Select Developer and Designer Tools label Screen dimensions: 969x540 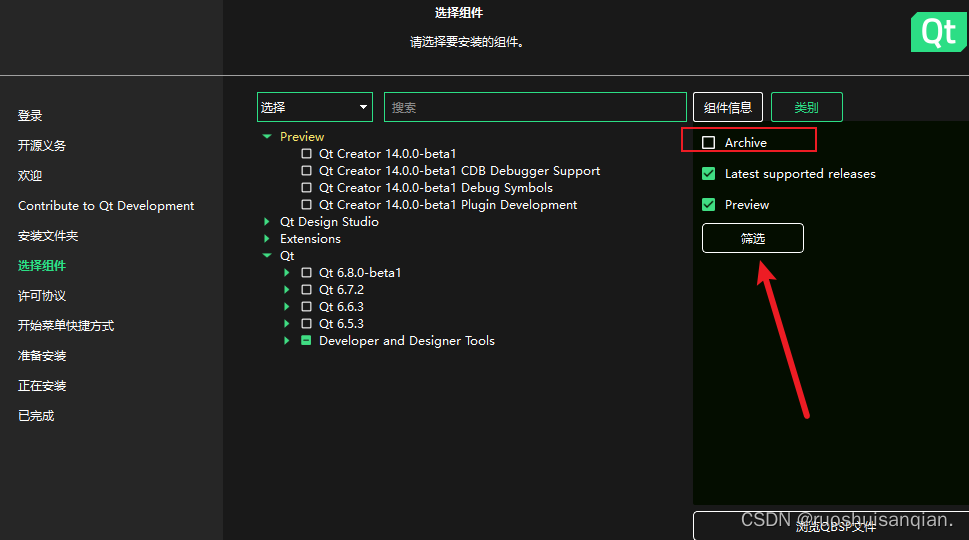[x=407, y=340]
